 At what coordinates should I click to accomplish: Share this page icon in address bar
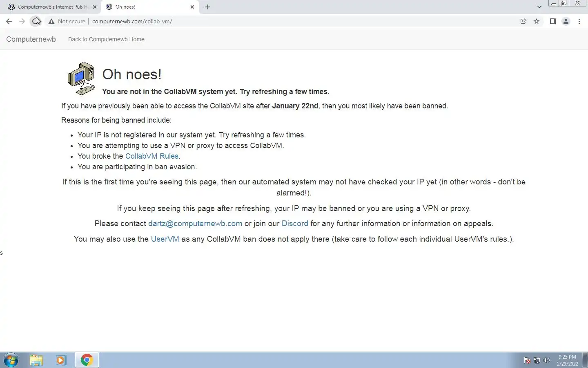tap(523, 21)
